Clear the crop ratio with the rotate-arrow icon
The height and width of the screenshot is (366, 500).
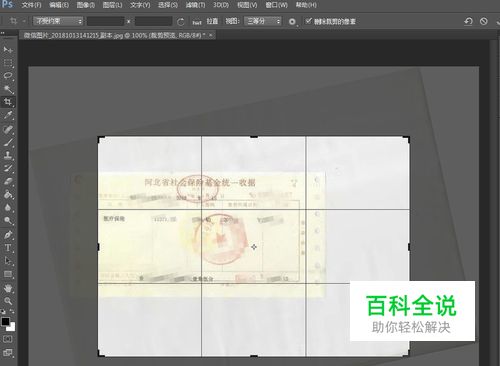pyautogui.click(x=180, y=22)
